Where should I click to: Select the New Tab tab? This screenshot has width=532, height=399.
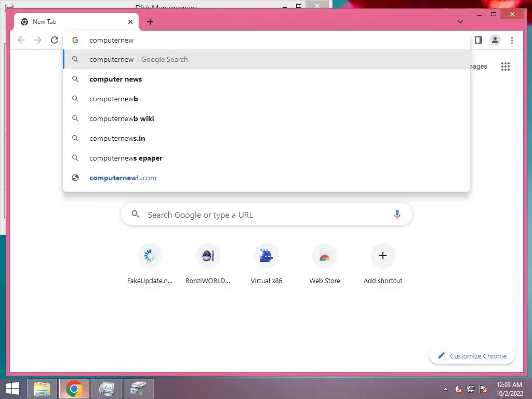point(76,22)
